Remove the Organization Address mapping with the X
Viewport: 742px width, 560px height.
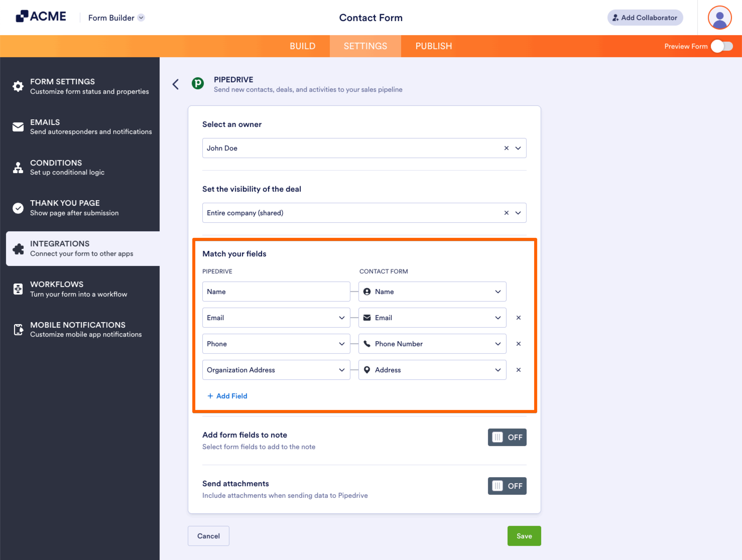pyautogui.click(x=519, y=370)
